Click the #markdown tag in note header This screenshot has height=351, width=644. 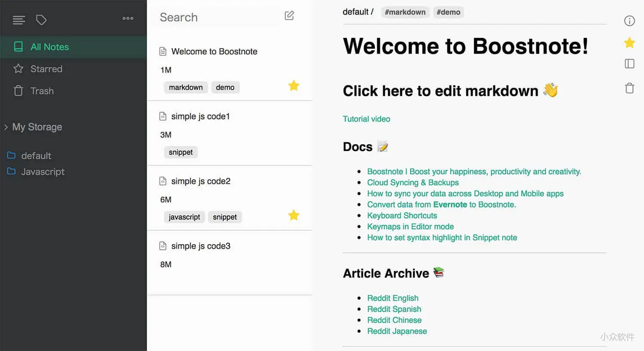coord(405,12)
